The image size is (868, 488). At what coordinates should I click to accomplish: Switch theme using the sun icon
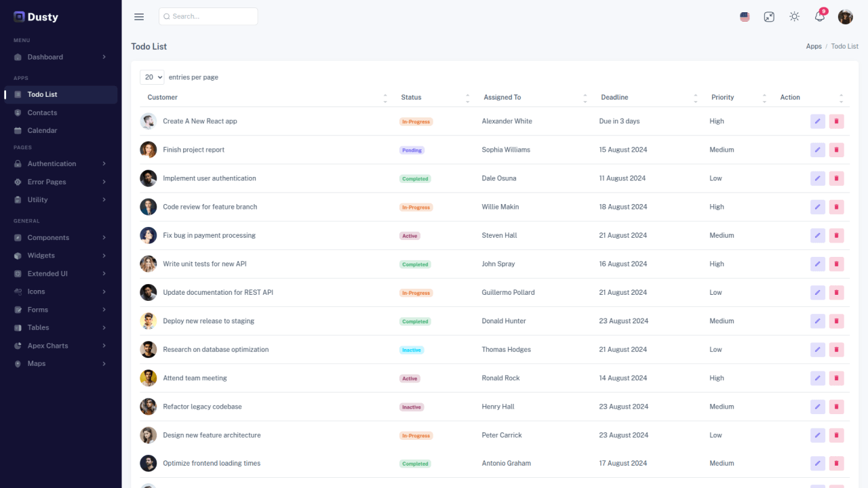(x=794, y=16)
